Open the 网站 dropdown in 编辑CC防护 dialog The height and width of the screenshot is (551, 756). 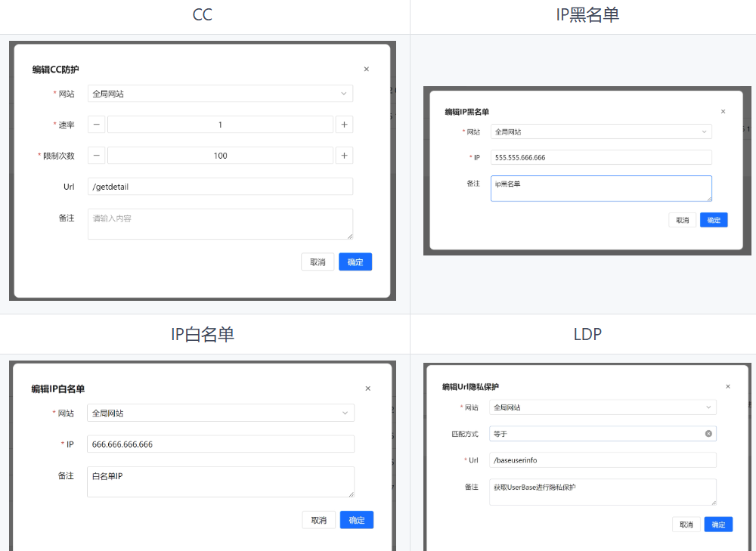220,94
